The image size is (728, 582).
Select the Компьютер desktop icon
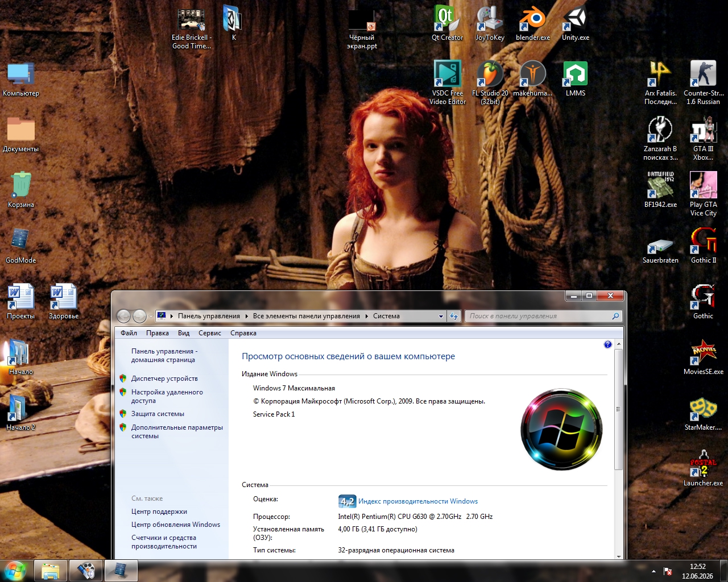tap(21, 78)
